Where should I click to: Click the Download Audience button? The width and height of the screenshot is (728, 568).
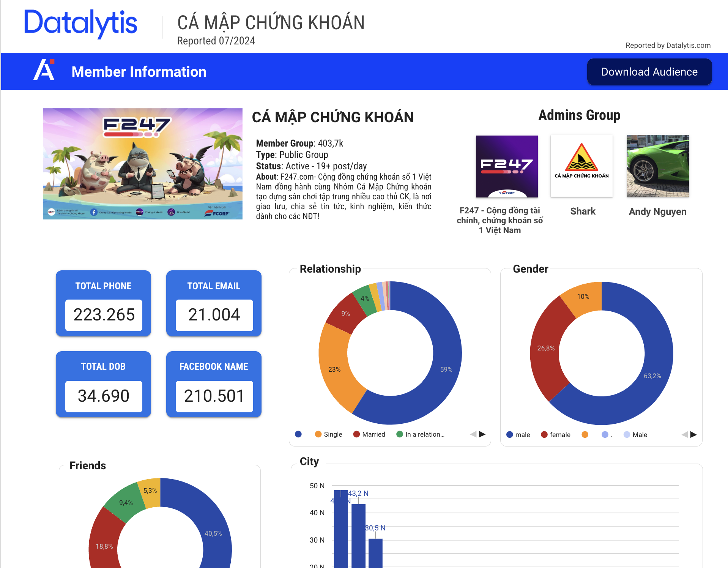tap(649, 72)
